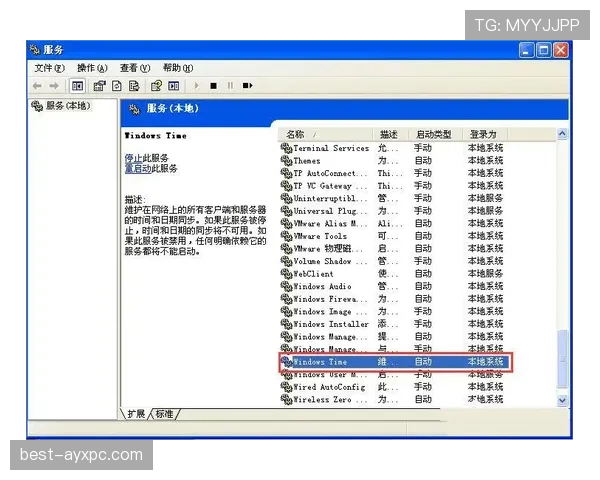Select the VMware 物理磁... service row
600x480 pixels.
(x=393, y=249)
